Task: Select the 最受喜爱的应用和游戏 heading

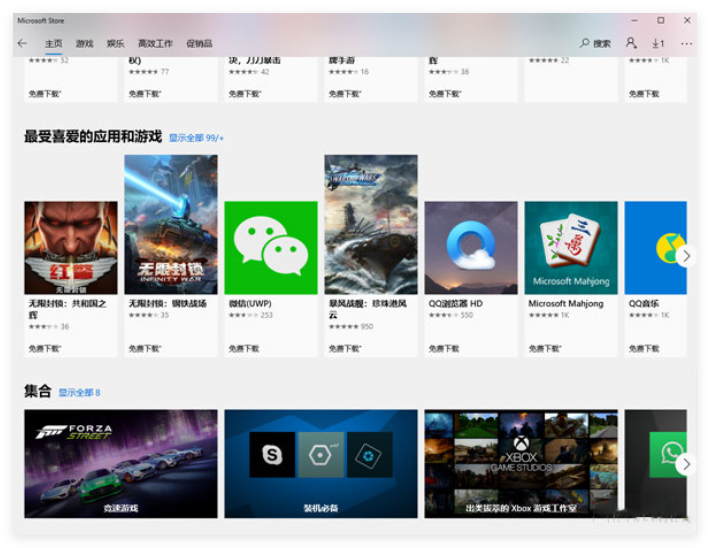Action: [93, 136]
